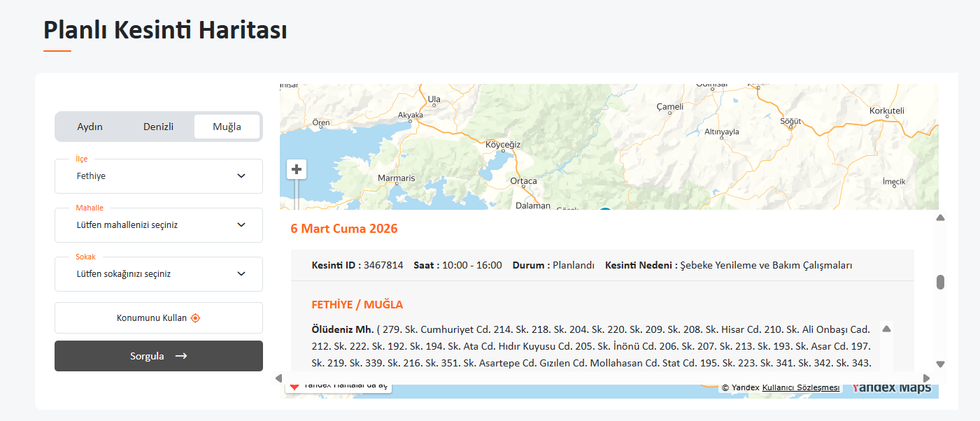
Task: Click the 6 Mart Cuma 2026 heading
Action: pos(344,229)
